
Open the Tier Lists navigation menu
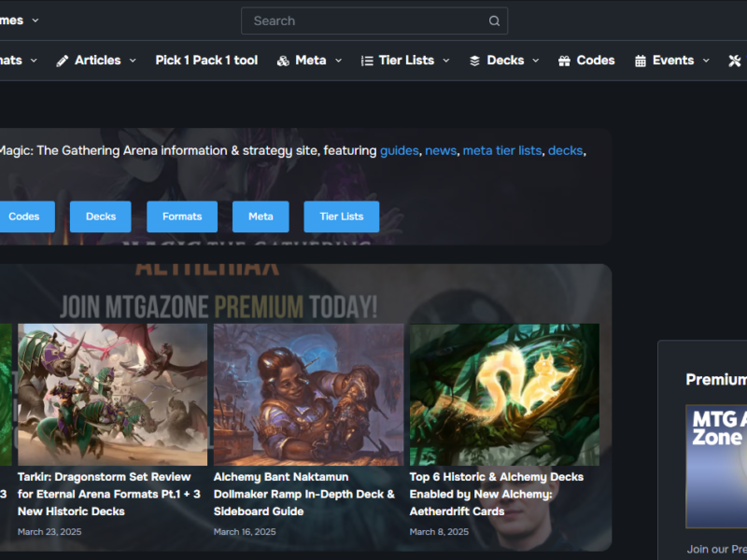pos(406,61)
